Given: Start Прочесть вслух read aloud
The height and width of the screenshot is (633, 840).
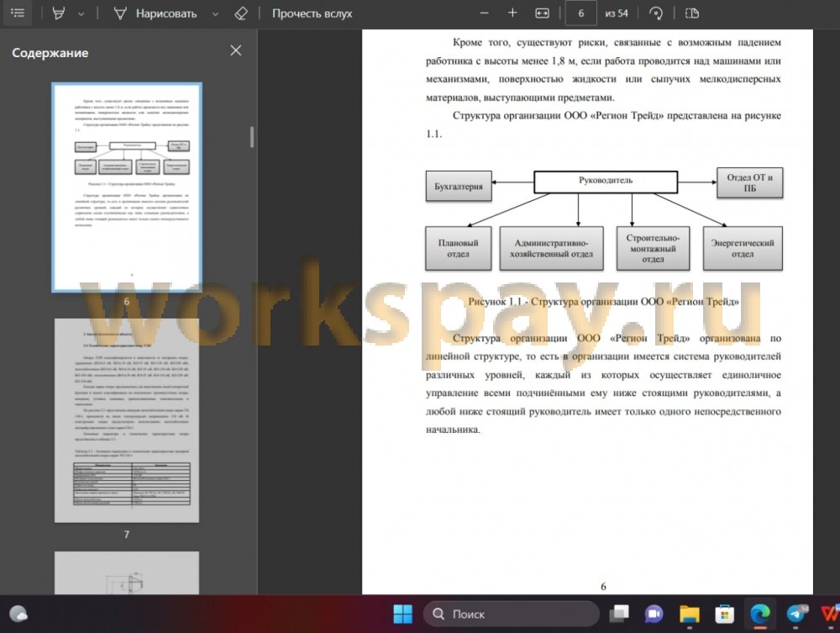Looking at the screenshot, I should coord(312,13).
